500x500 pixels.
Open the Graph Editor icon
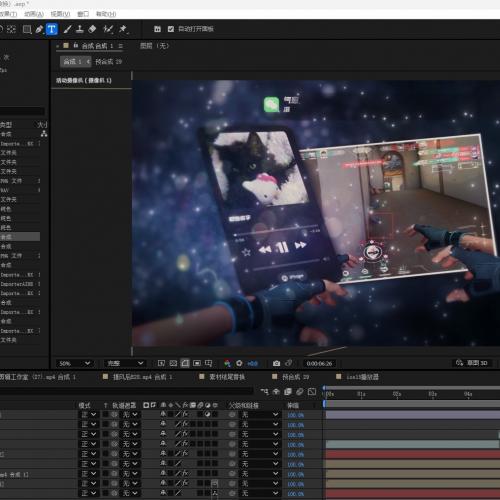[312, 392]
